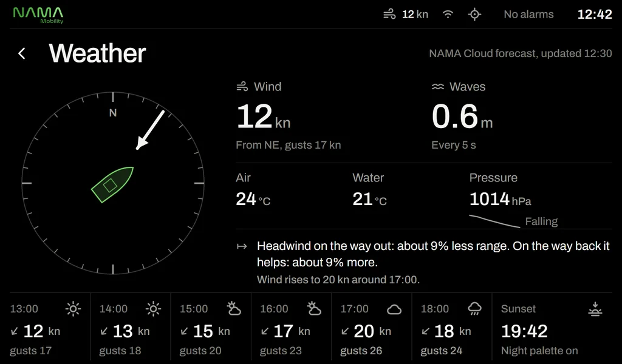Viewport: 622px width, 364px height.
Task: Click 'Every 5 s' wave period
Action: [x=454, y=146]
